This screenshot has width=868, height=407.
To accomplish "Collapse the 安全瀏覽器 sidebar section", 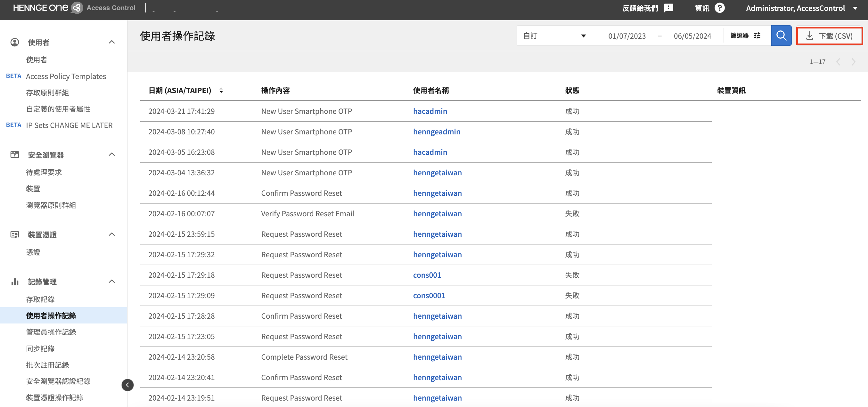I will pos(112,155).
